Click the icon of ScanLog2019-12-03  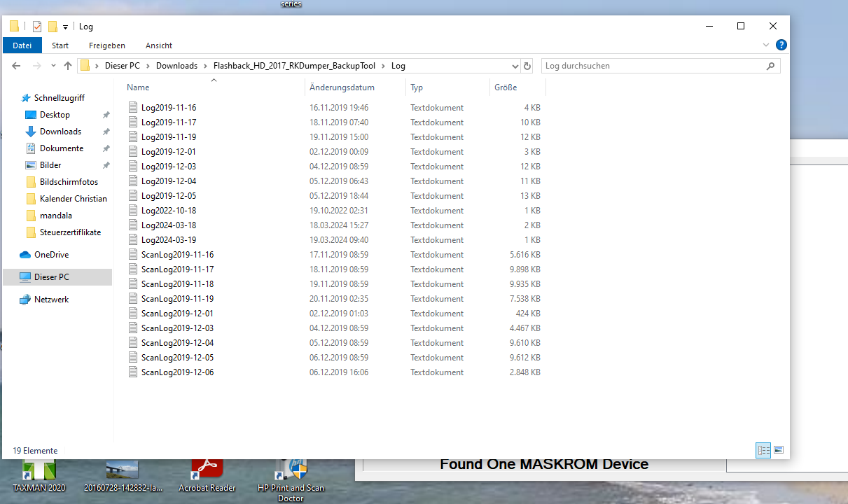pyautogui.click(x=133, y=328)
